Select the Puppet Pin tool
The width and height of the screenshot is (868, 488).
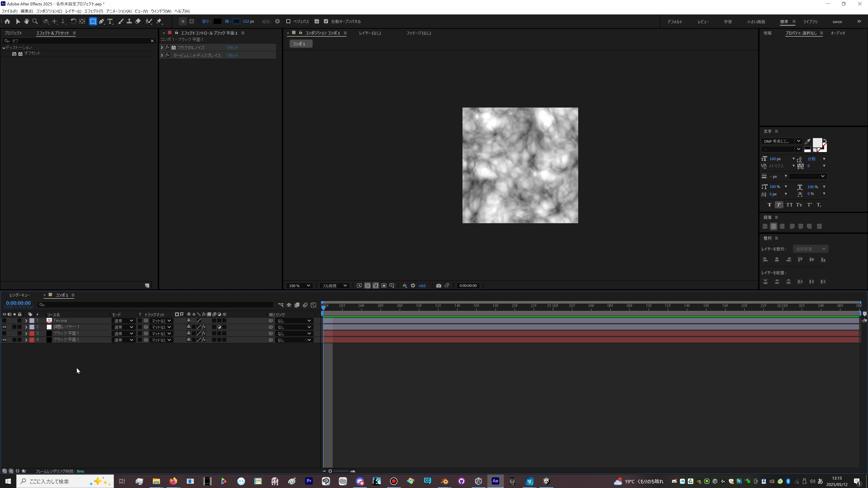159,21
